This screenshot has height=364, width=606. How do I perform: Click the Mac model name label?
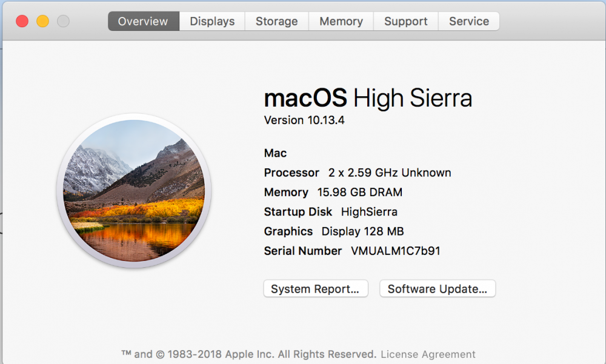tap(275, 153)
